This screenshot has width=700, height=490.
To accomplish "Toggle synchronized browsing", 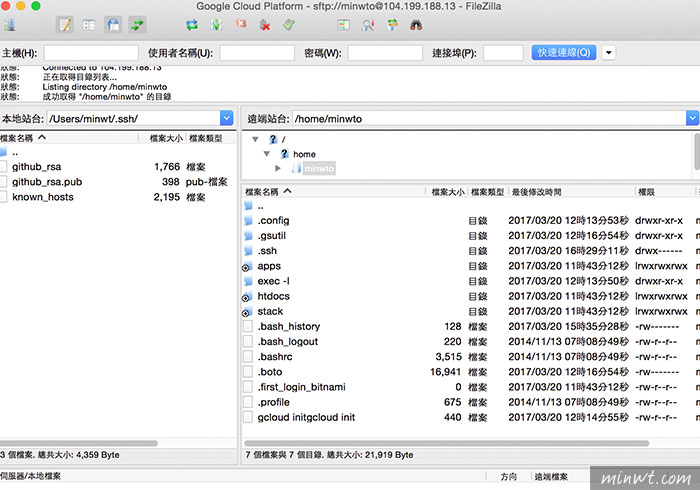I will pos(392,25).
